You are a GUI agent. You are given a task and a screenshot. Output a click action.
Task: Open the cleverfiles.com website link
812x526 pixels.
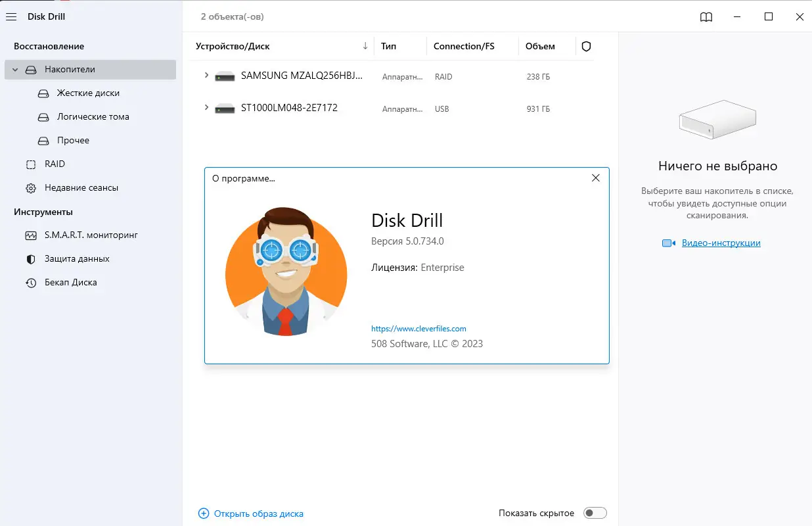click(418, 328)
